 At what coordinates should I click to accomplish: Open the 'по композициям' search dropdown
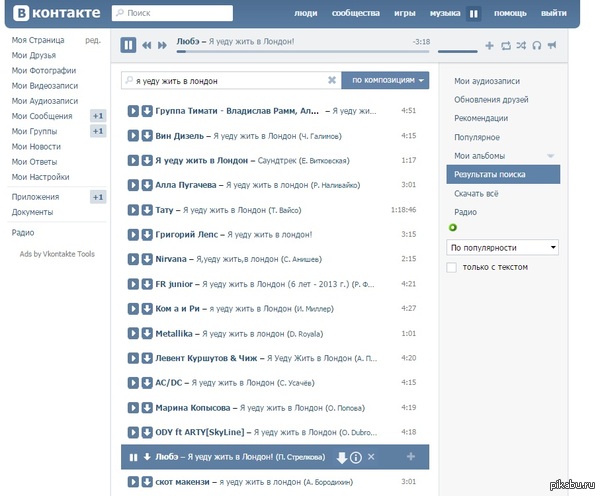pyautogui.click(x=385, y=80)
